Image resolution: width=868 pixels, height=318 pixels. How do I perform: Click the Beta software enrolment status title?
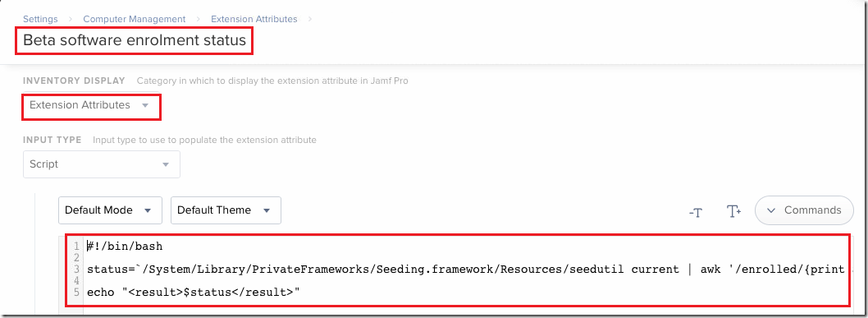[134, 41]
